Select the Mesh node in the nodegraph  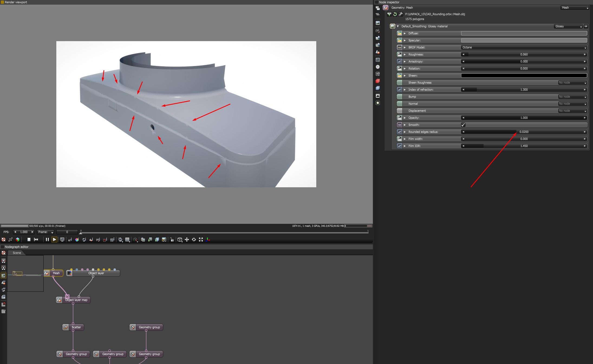pos(54,273)
